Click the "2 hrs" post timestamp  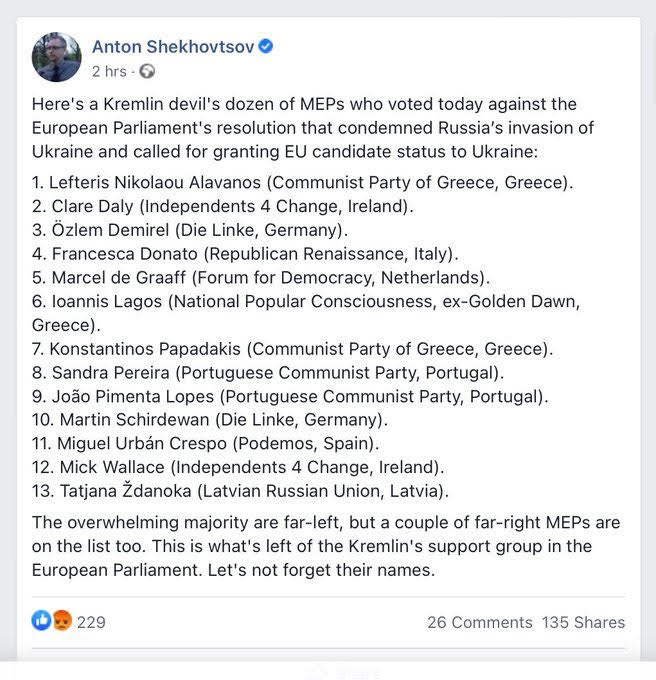click(109, 71)
